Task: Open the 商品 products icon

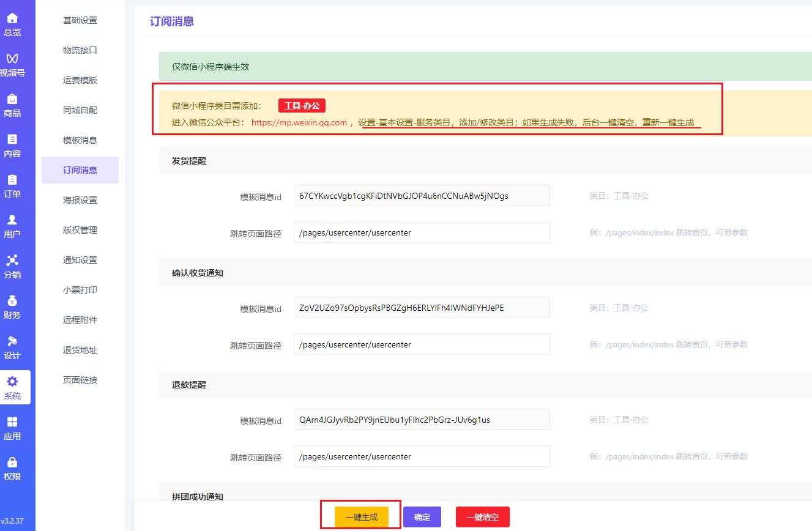Action: coord(13,103)
